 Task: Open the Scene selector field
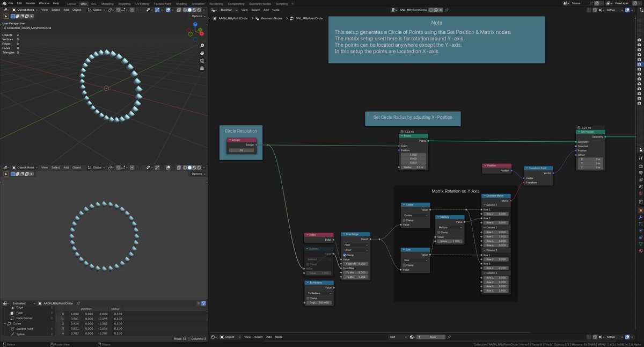[580, 3]
